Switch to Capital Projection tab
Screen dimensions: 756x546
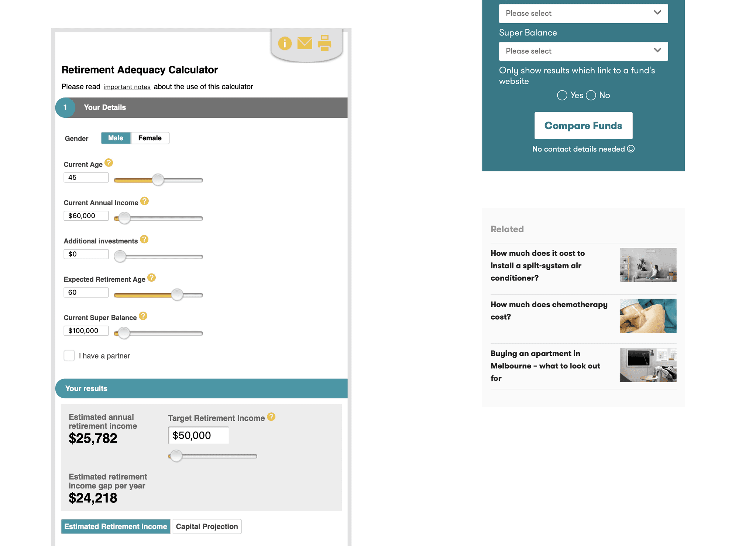coord(207,526)
